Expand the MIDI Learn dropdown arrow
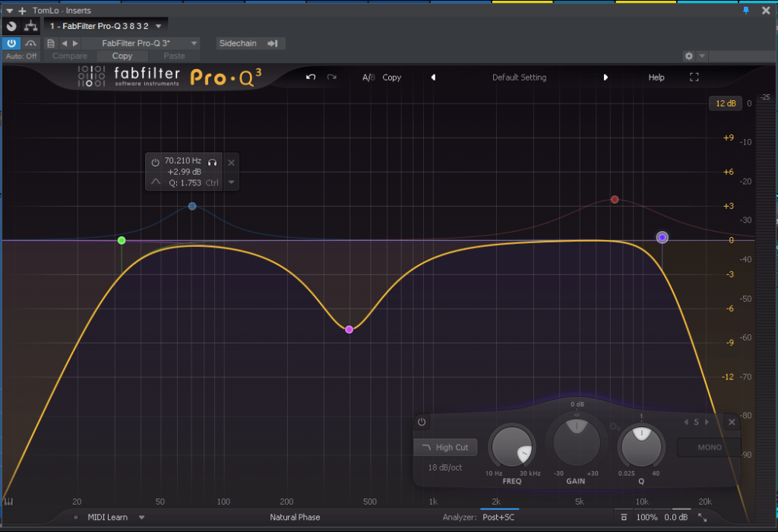Viewport: 778px width, 532px height. point(141,518)
